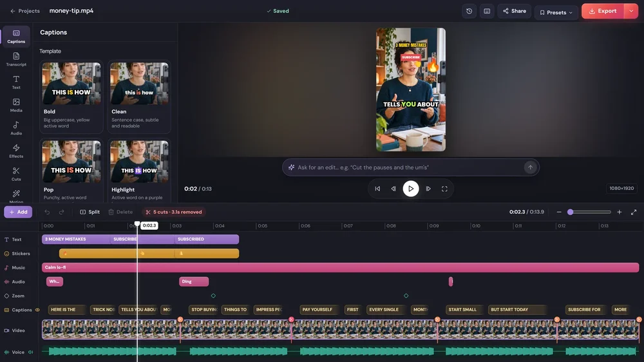This screenshot has height=362, width=644.
Task: Adjust the timeline zoom slider
Action: 589,212
